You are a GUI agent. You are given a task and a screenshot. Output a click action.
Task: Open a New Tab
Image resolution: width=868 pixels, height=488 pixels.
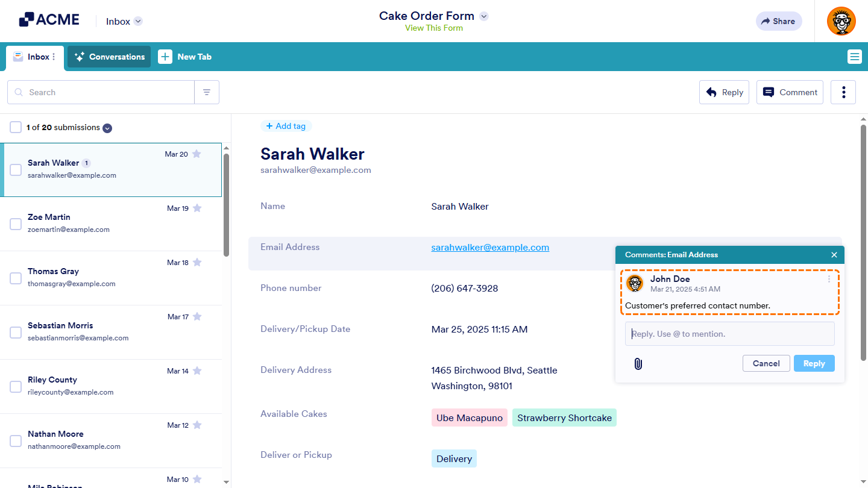pos(185,57)
